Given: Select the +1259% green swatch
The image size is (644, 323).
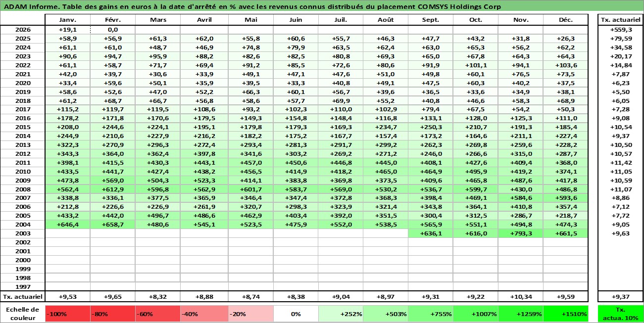Looking at the screenshot, I should click(520, 314).
